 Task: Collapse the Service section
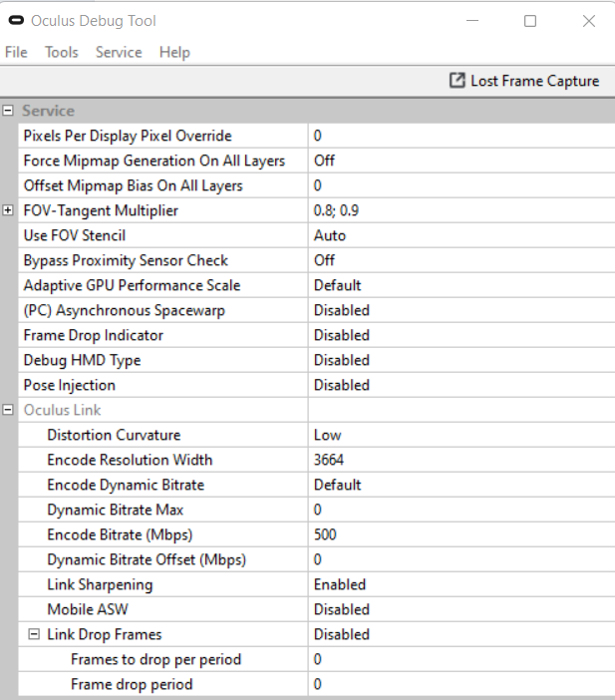8,111
